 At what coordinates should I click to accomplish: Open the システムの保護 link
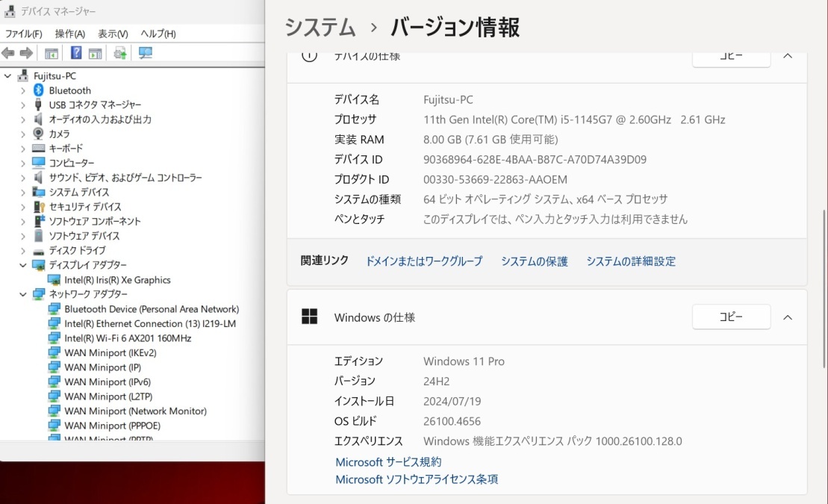click(534, 261)
